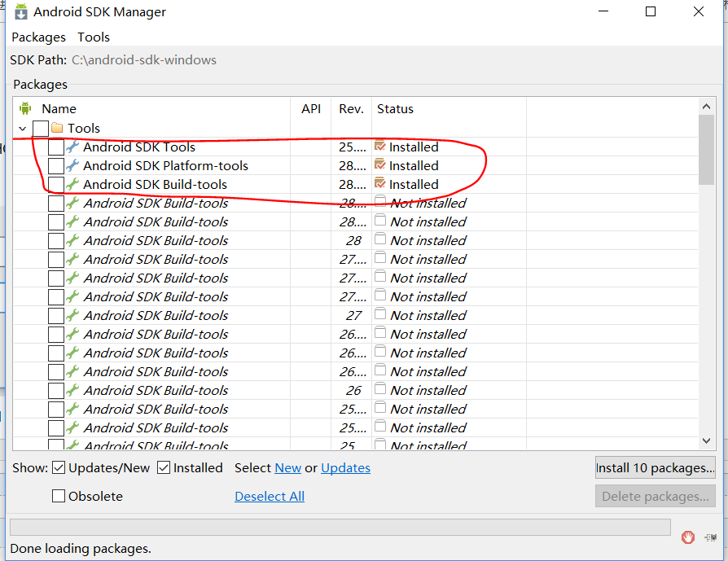Click the wrench icon beside Android SDK Tools
728x561 pixels.
click(72, 147)
